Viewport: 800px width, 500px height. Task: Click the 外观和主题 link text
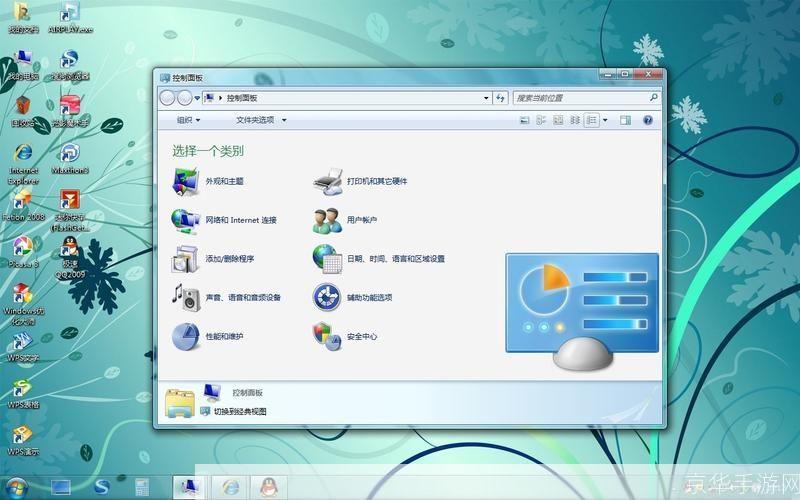point(224,182)
